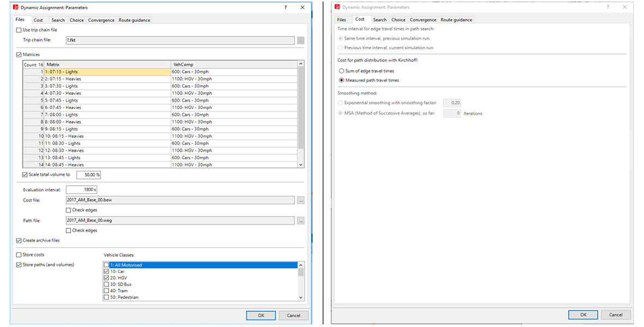Check the 40: Tram vehicle class
Screen dimensions: 644x327
point(106,291)
